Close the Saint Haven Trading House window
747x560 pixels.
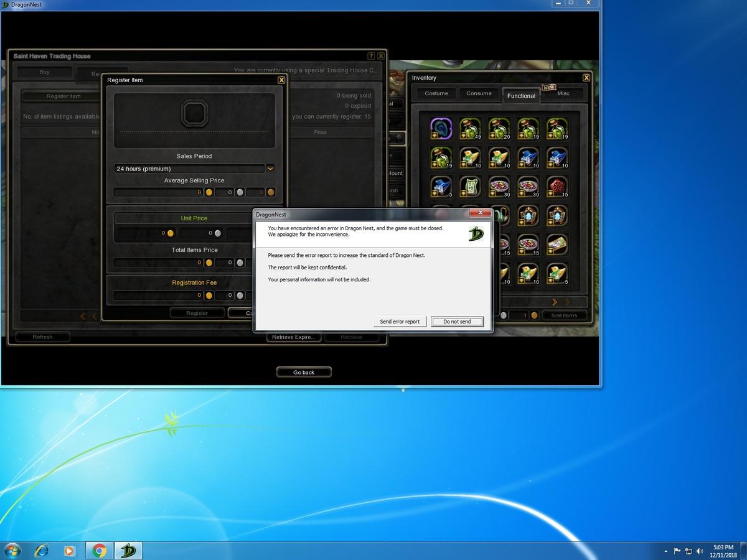[x=381, y=55]
